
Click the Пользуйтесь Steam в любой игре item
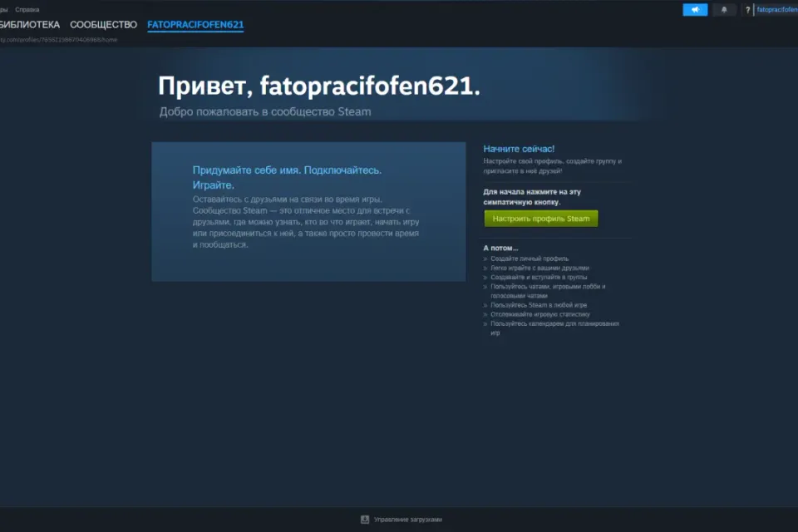click(x=539, y=305)
